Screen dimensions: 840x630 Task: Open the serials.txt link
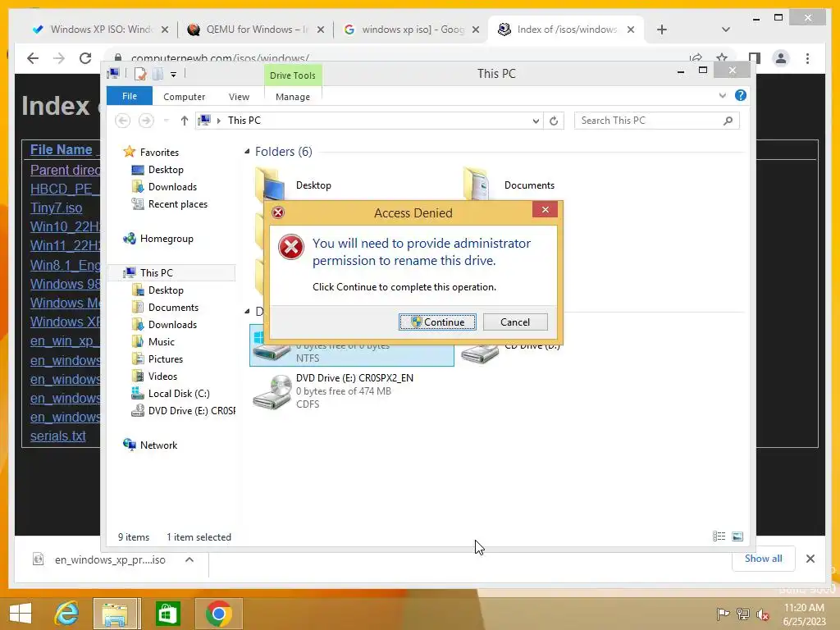click(x=58, y=436)
